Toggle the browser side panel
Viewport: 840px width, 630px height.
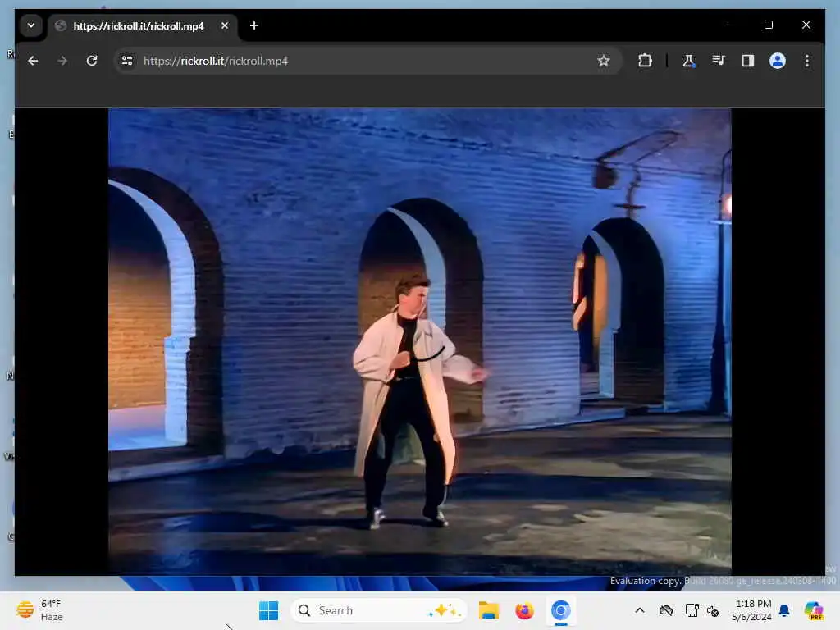tap(748, 61)
